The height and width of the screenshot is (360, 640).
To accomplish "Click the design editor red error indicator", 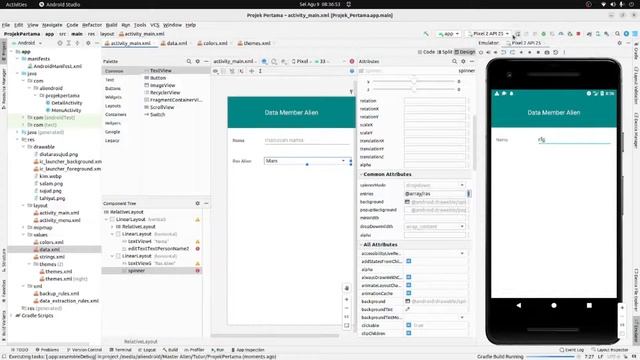I will click(x=352, y=61).
